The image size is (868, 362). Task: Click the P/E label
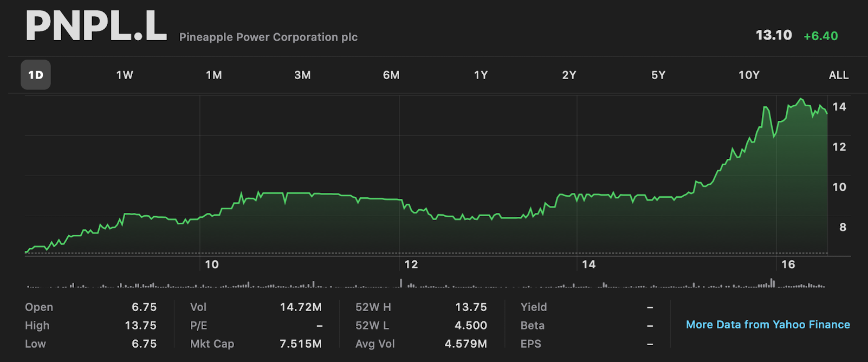tap(199, 326)
